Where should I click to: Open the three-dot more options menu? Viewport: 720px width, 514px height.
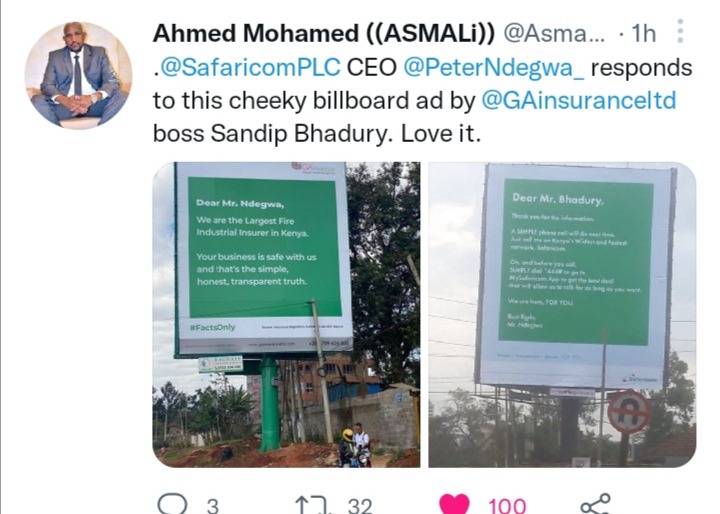tap(681, 31)
